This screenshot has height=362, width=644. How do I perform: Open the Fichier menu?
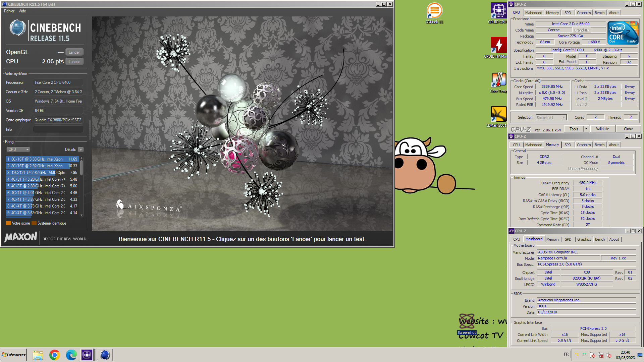coord(9,11)
